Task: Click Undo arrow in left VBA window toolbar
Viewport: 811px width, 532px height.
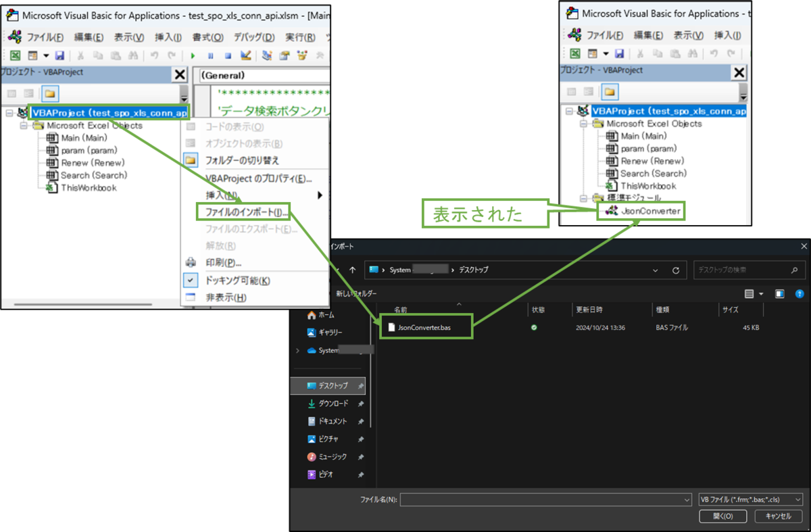Action: click(x=154, y=55)
